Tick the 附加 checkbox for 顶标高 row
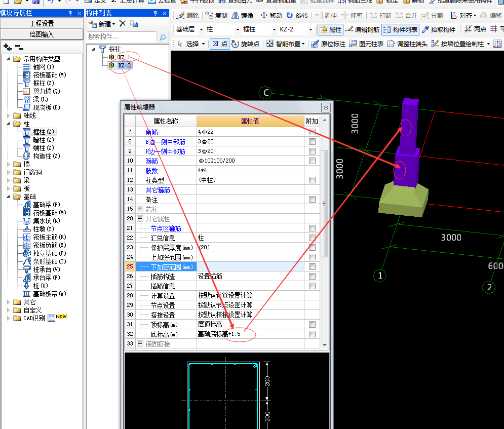This screenshot has height=429, width=504. tap(312, 325)
